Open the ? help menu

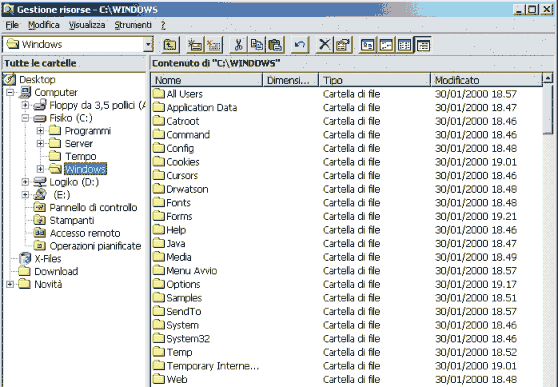[163, 25]
